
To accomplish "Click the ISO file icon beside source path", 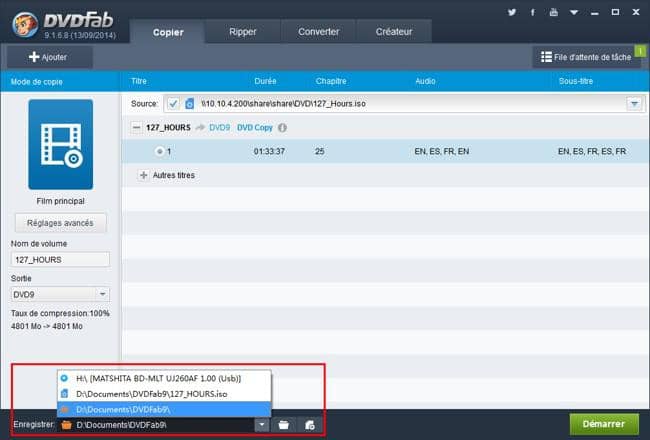I will coord(189,104).
